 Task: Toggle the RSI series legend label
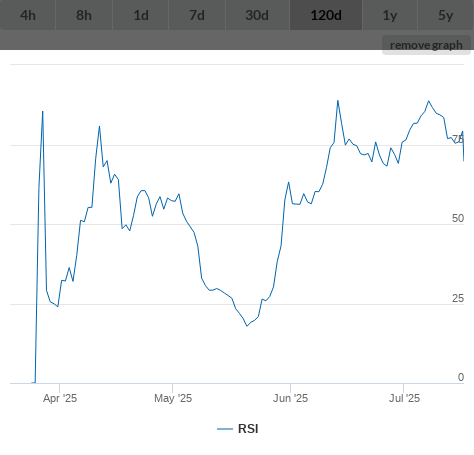[248, 429]
